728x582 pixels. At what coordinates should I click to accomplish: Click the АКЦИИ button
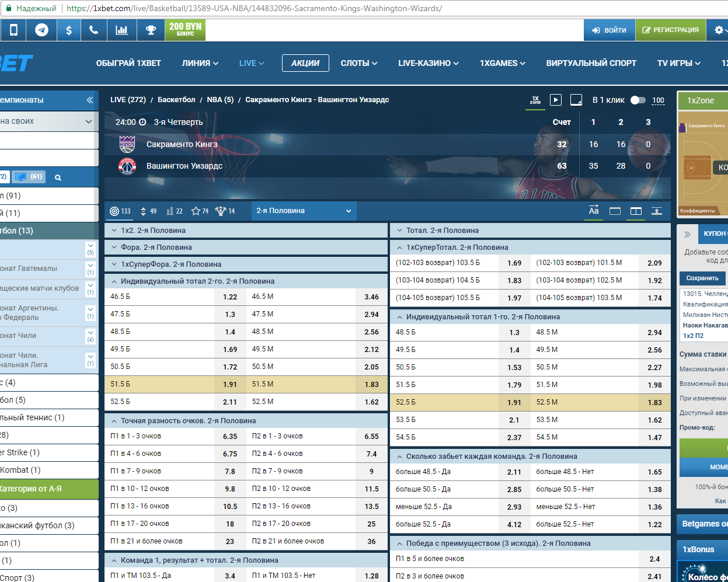pos(305,63)
